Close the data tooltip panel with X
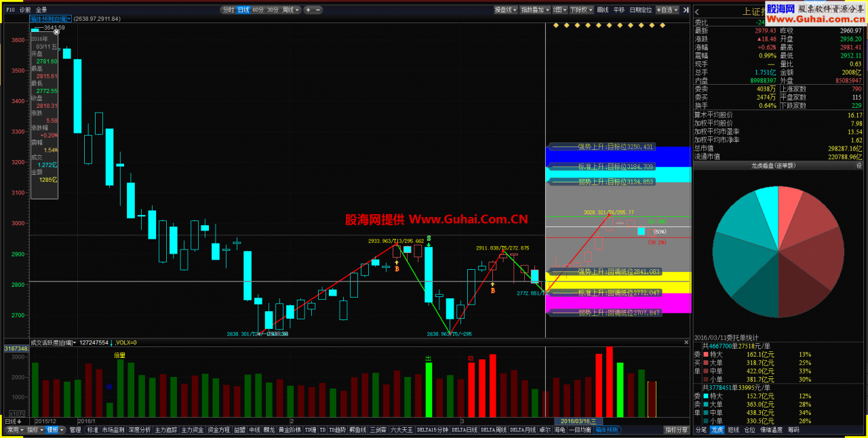Image resolution: width=868 pixels, height=438 pixels. pos(56,31)
